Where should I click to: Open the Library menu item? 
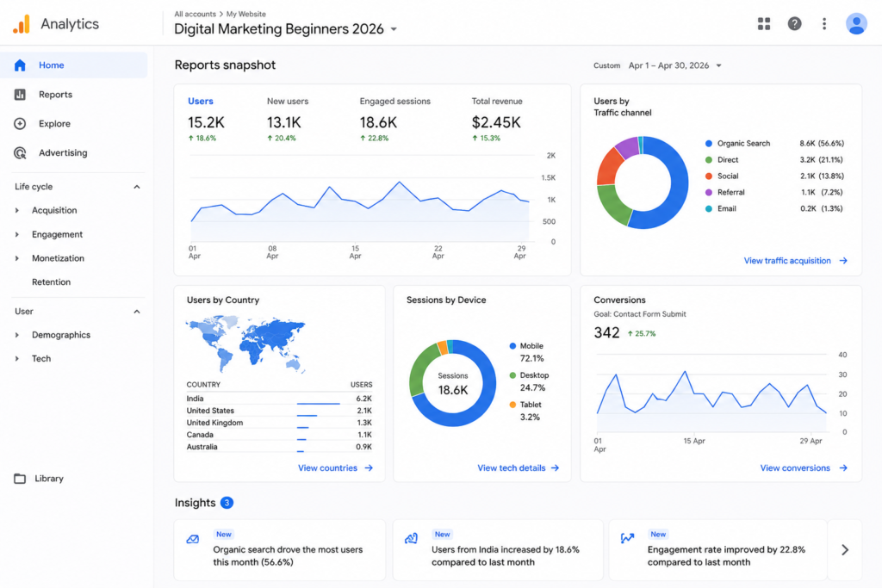[x=49, y=479]
